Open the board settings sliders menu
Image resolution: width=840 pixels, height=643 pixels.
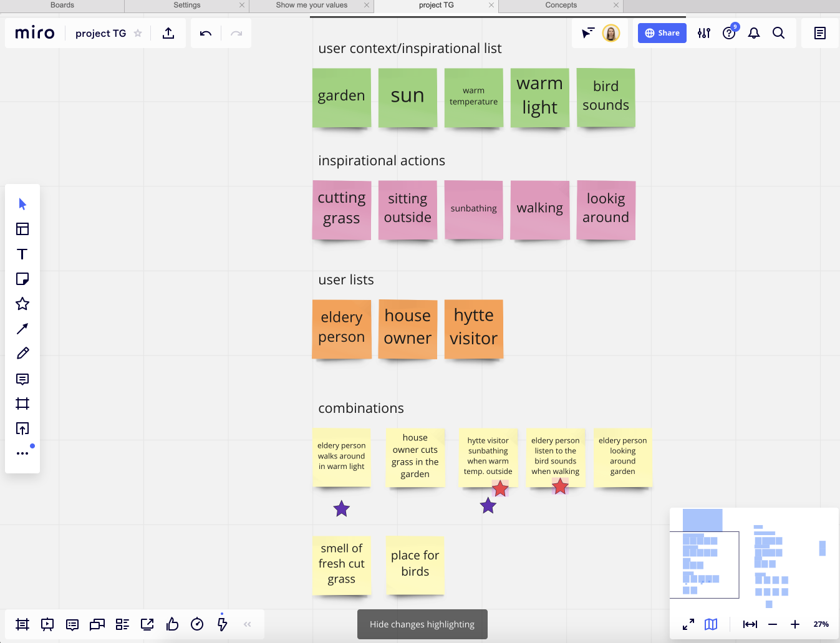704,33
